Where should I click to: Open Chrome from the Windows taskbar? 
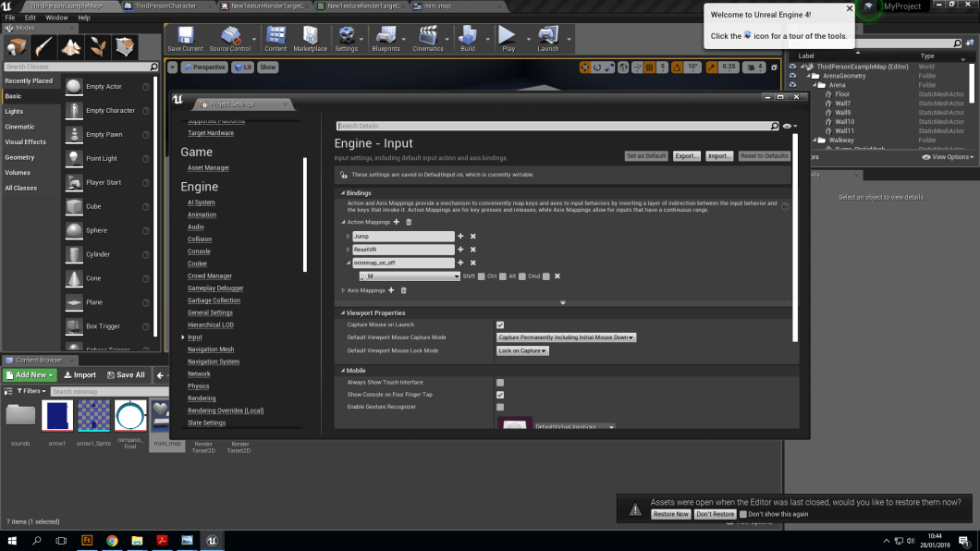tap(112, 541)
